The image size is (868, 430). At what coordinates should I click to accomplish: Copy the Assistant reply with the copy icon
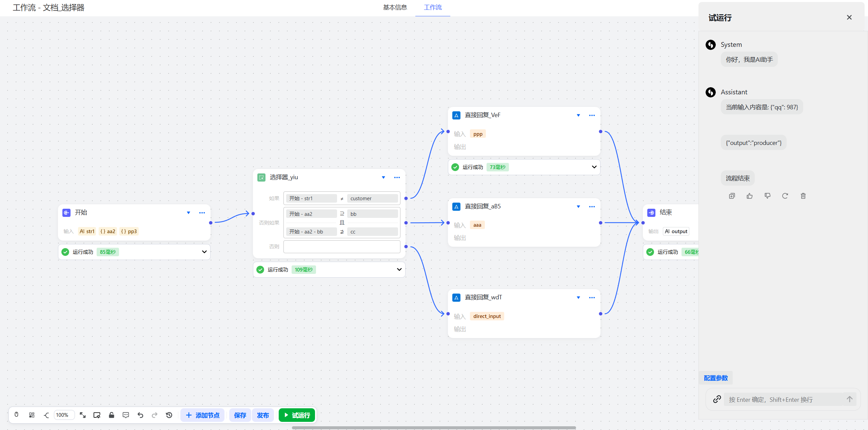pyautogui.click(x=732, y=196)
